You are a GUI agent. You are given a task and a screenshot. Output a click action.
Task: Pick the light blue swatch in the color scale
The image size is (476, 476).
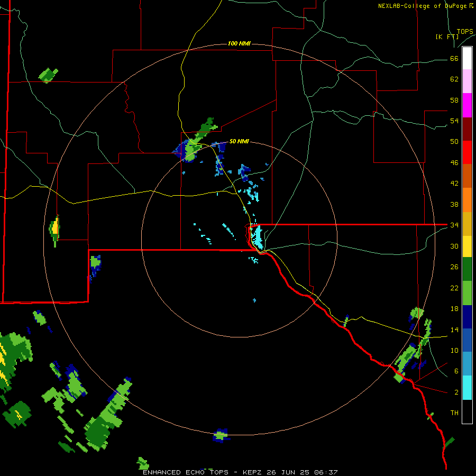click(x=467, y=363)
